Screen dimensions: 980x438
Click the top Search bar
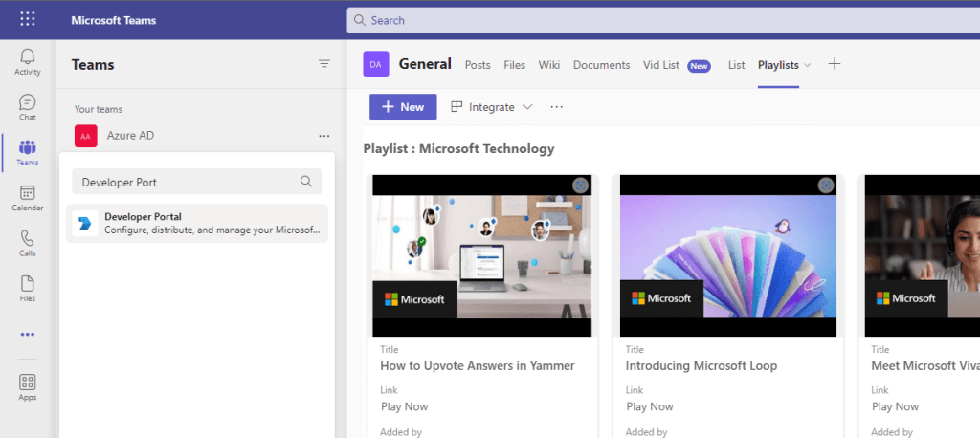(660, 20)
